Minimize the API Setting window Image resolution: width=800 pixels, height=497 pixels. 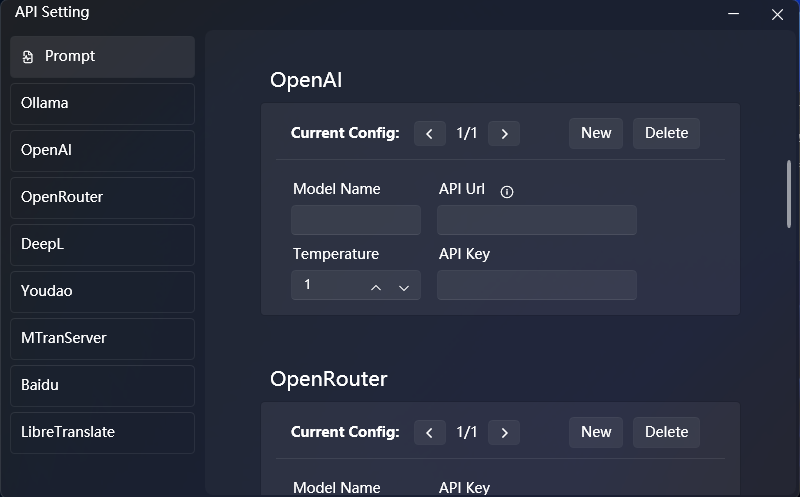[x=734, y=14]
